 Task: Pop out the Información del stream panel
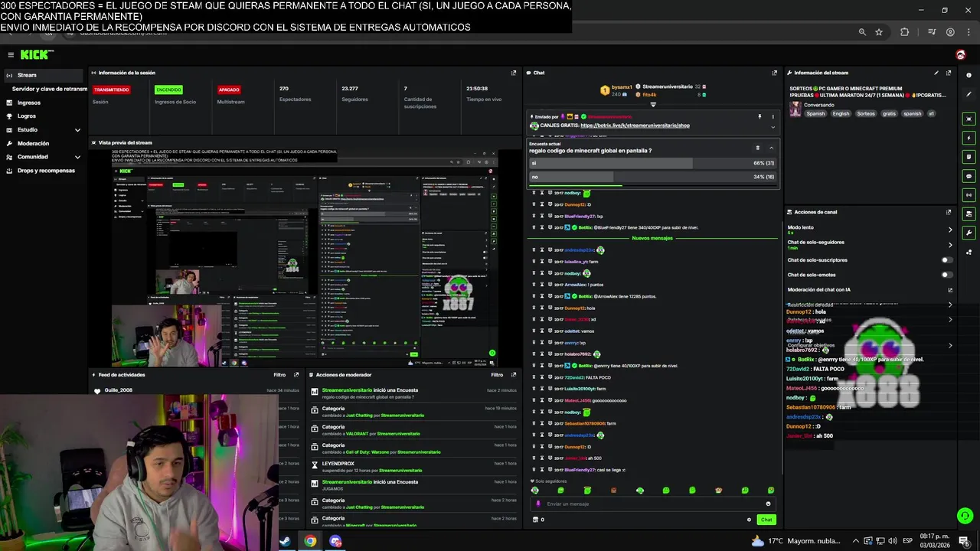tap(949, 73)
